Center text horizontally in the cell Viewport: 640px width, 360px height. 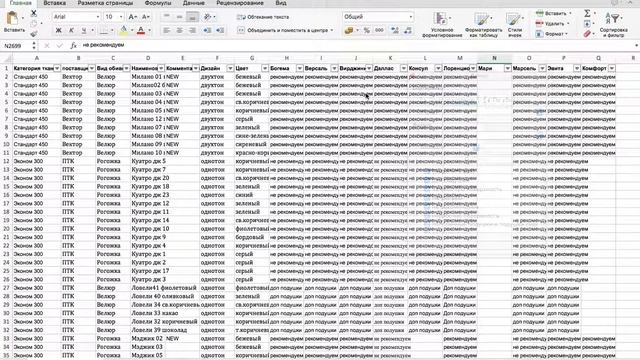179,31
